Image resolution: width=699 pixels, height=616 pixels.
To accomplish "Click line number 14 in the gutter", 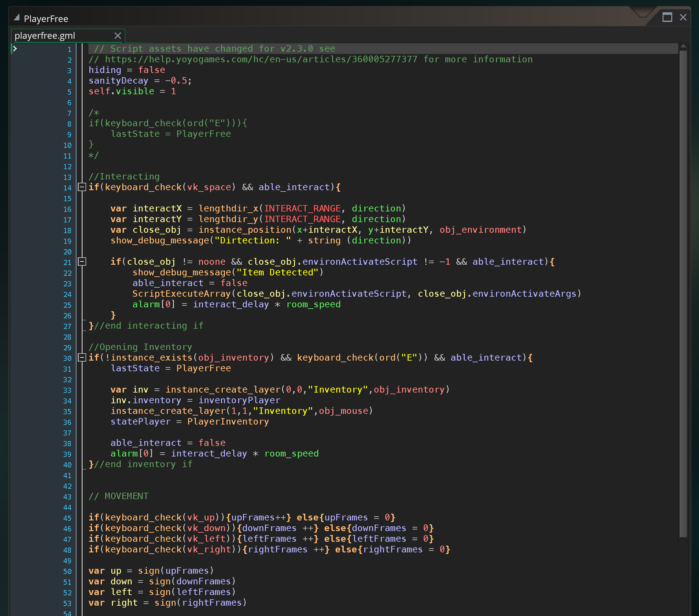I will coord(67,188).
